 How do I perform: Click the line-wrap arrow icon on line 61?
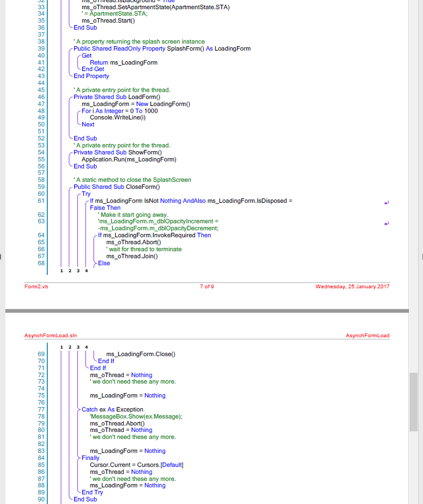386,203
